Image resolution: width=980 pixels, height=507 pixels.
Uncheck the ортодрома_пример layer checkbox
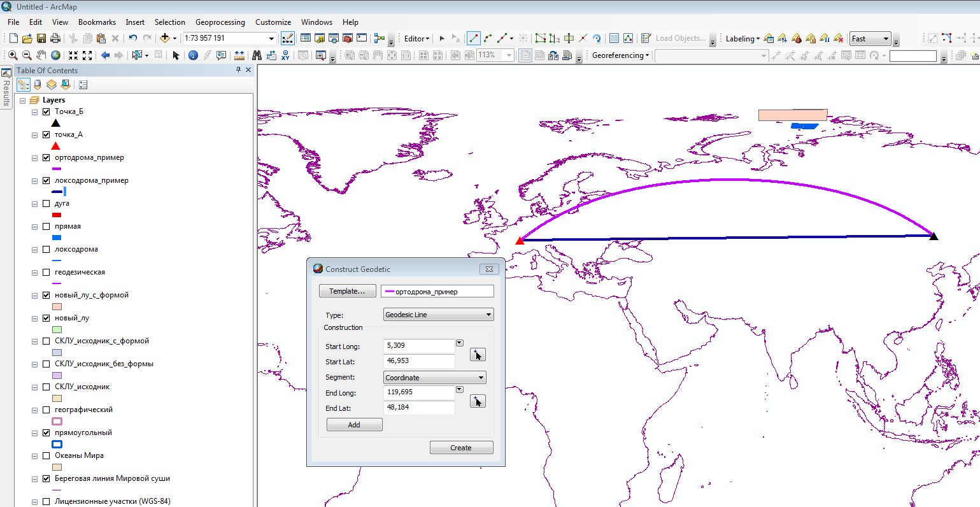pyautogui.click(x=46, y=157)
